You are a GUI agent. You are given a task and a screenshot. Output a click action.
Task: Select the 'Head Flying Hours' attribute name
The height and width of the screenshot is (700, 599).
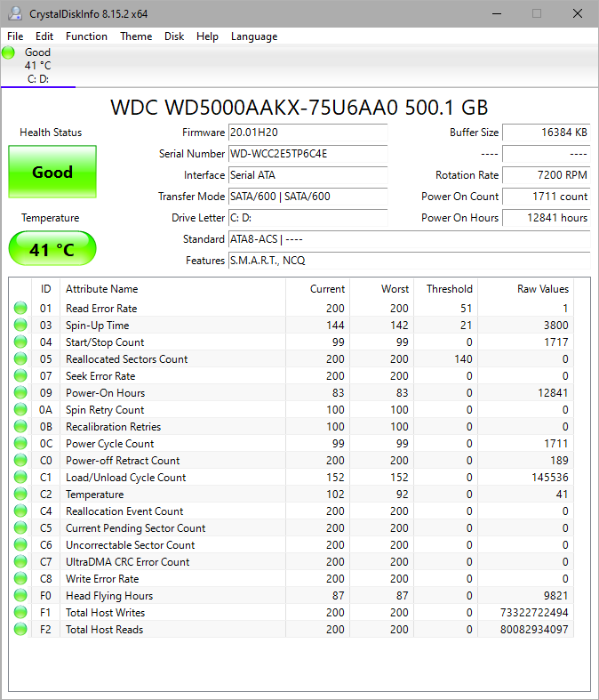(x=109, y=596)
